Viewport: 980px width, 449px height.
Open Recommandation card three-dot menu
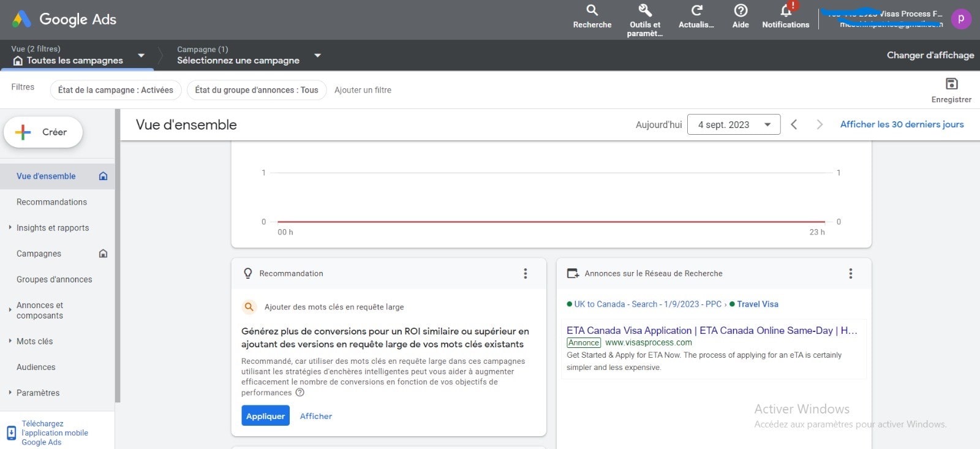(x=525, y=274)
